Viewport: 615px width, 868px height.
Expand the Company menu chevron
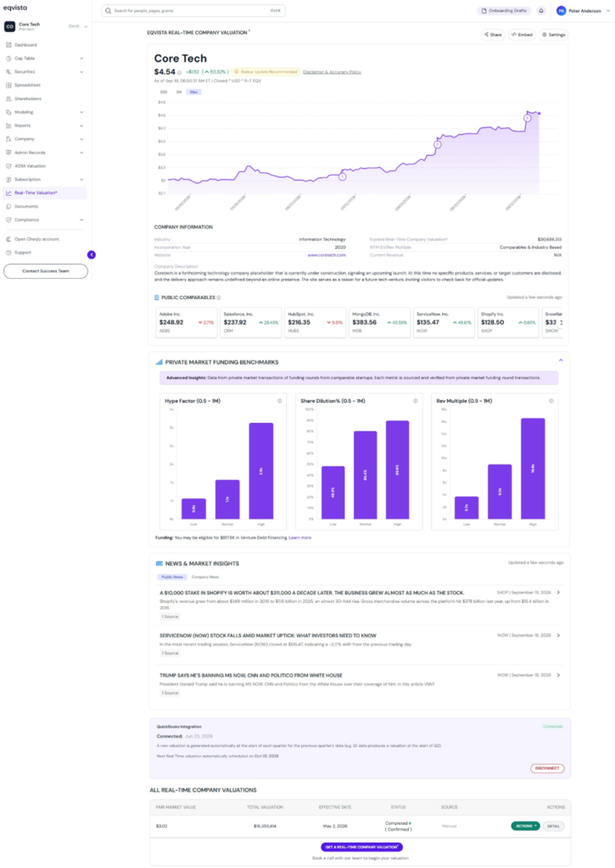click(81, 139)
